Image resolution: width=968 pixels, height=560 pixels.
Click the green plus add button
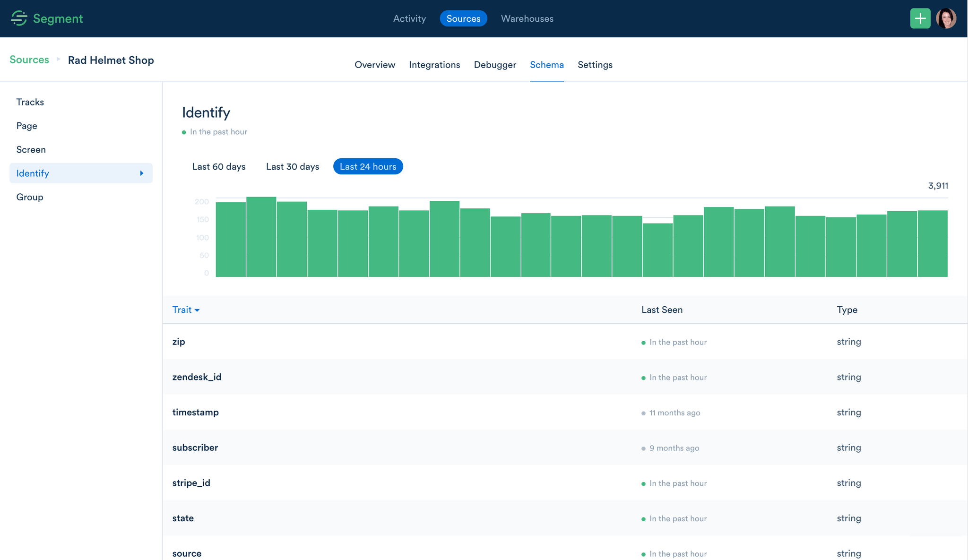click(x=920, y=18)
